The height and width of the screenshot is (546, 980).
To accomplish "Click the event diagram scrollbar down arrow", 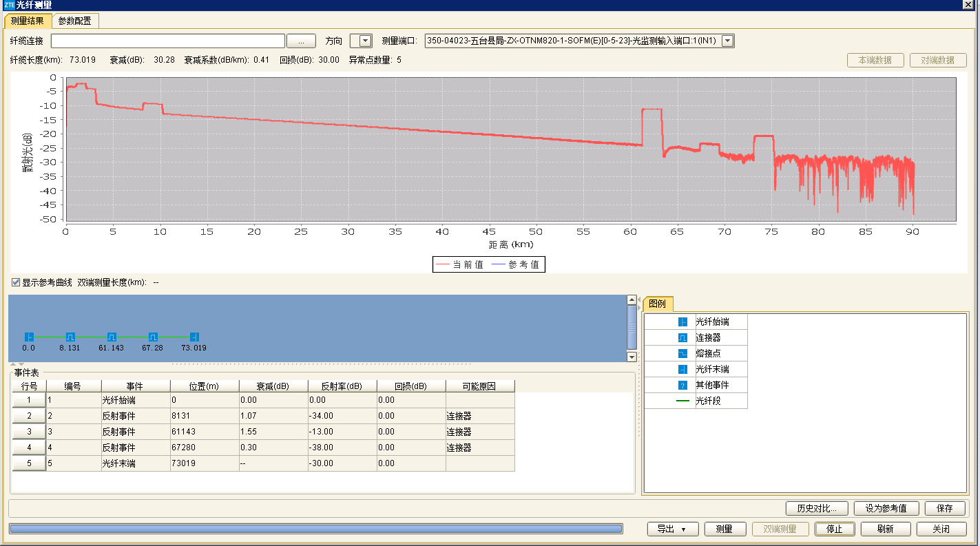I will click(632, 357).
